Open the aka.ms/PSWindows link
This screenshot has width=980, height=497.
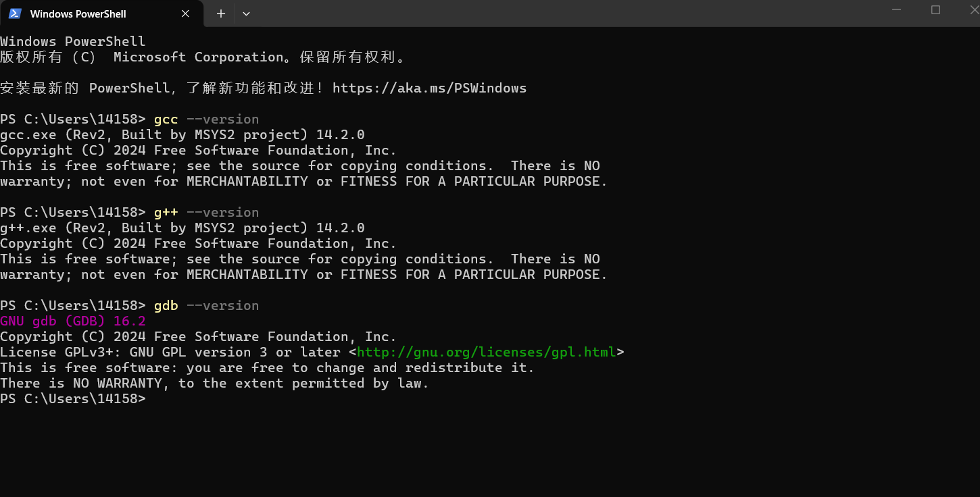pyautogui.click(x=429, y=88)
